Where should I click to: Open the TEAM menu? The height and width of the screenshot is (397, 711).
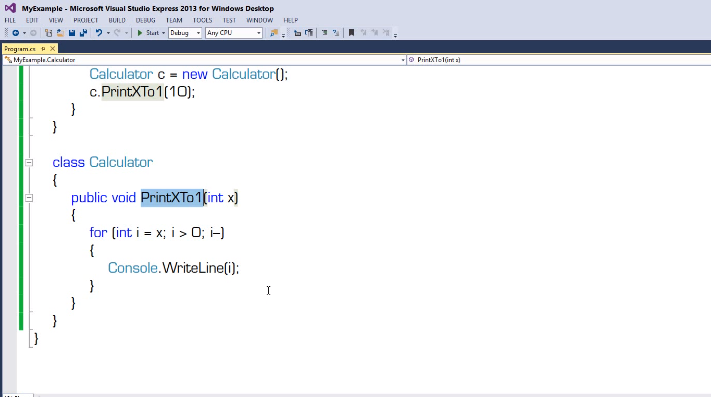tap(174, 20)
